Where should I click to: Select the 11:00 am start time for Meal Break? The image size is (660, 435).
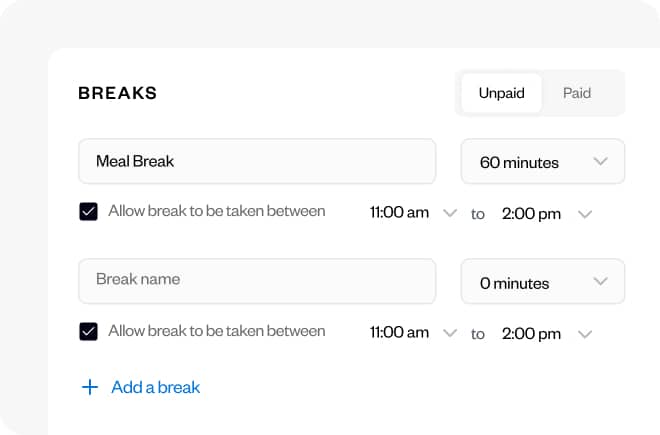click(x=399, y=213)
